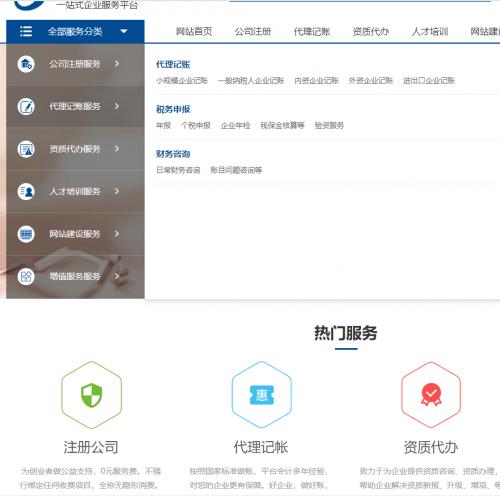
Task: Open the 年报 link
Action: [x=163, y=125]
